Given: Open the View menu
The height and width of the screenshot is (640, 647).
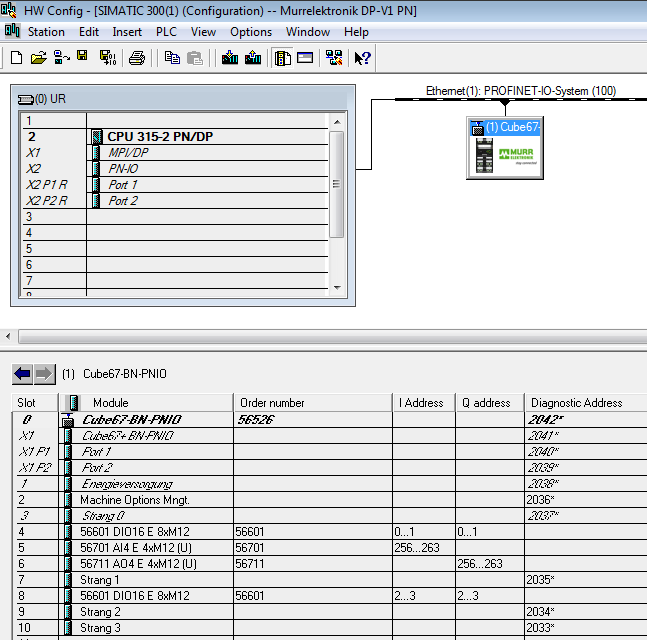Looking at the screenshot, I should [x=203, y=32].
